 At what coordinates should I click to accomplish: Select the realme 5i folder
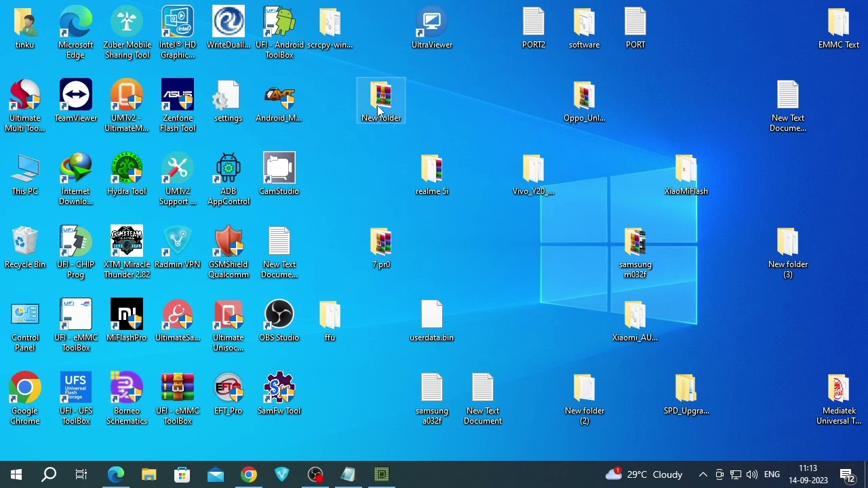click(x=432, y=175)
